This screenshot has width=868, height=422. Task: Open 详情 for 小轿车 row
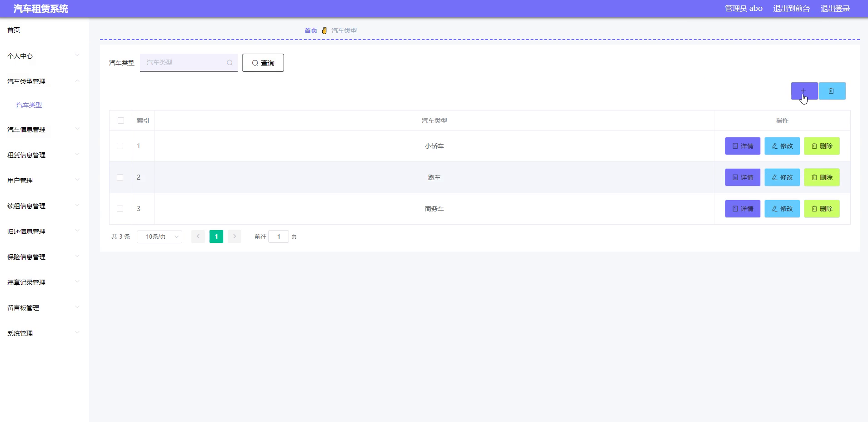click(743, 146)
